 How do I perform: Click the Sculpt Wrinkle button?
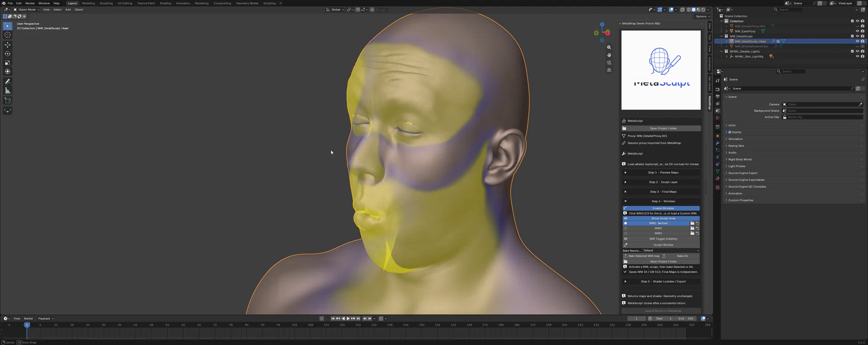click(x=661, y=245)
